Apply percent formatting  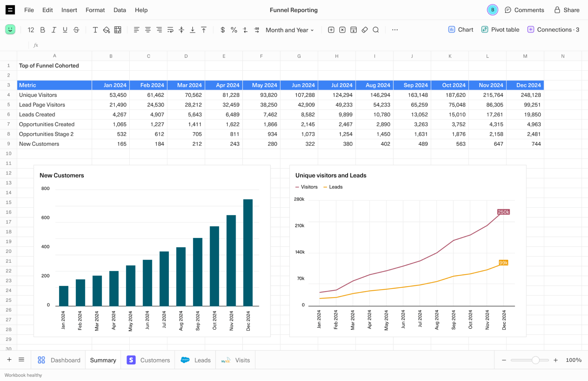(x=234, y=30)
